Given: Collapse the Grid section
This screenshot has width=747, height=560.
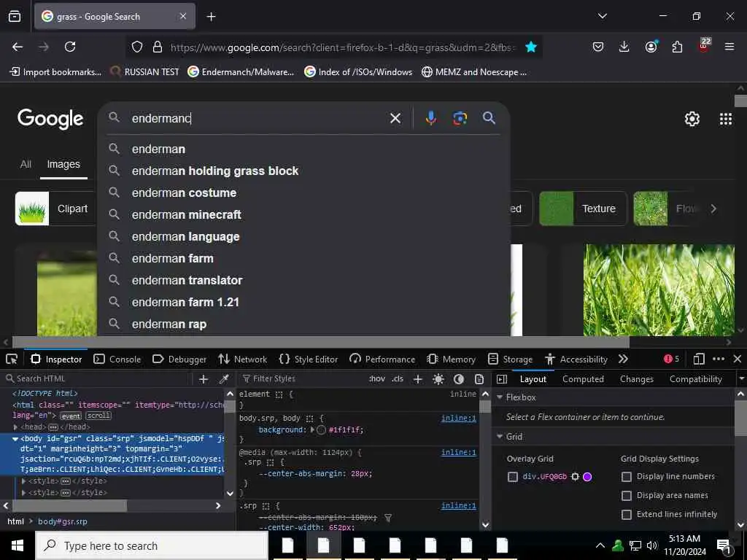Looking at the screenshot, I should click(500, 437).
